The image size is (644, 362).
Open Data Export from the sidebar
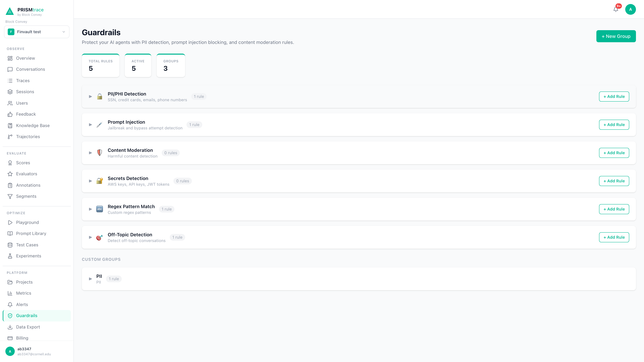pos(37,327)
